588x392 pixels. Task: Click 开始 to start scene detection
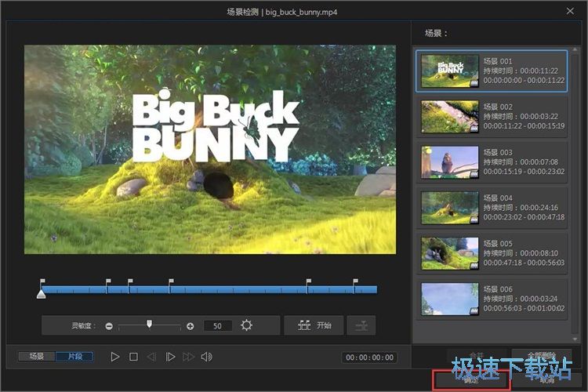(x=314, y=325)
